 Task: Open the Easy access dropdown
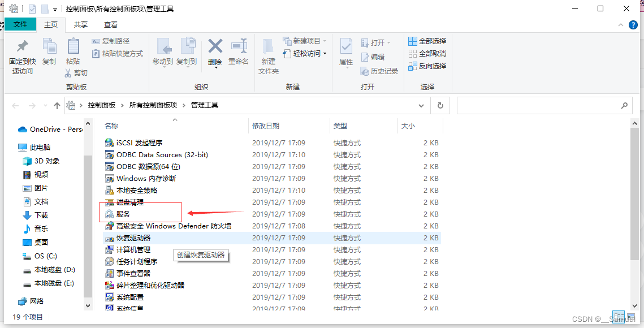click(x=304, y=53)
